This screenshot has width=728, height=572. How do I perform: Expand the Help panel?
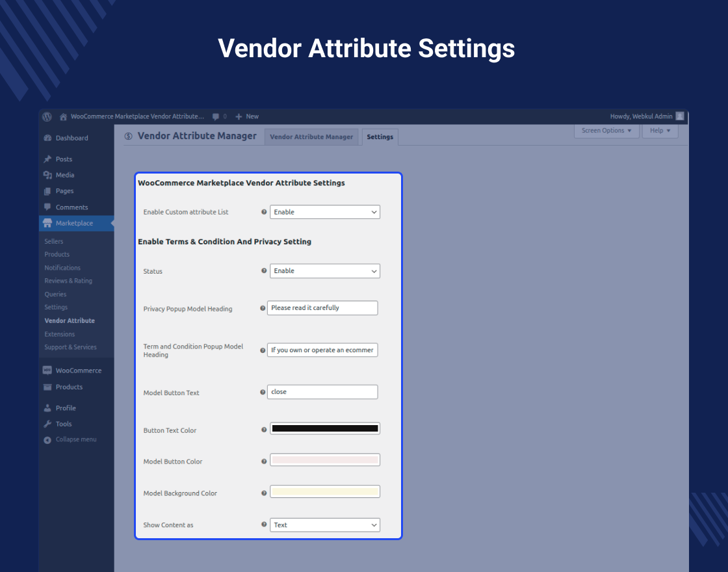tap(660, 131)
